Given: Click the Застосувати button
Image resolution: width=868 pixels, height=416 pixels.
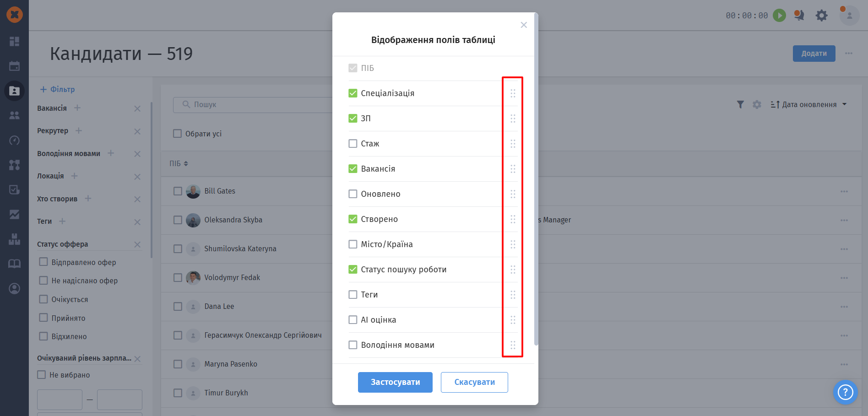Looking at the screenshot, I should coord(395,382).
